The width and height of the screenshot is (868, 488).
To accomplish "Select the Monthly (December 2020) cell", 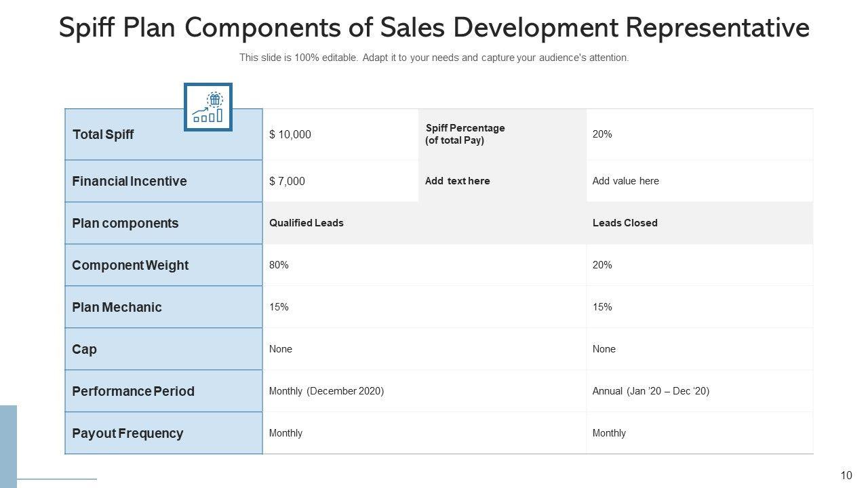I will 326,391.
